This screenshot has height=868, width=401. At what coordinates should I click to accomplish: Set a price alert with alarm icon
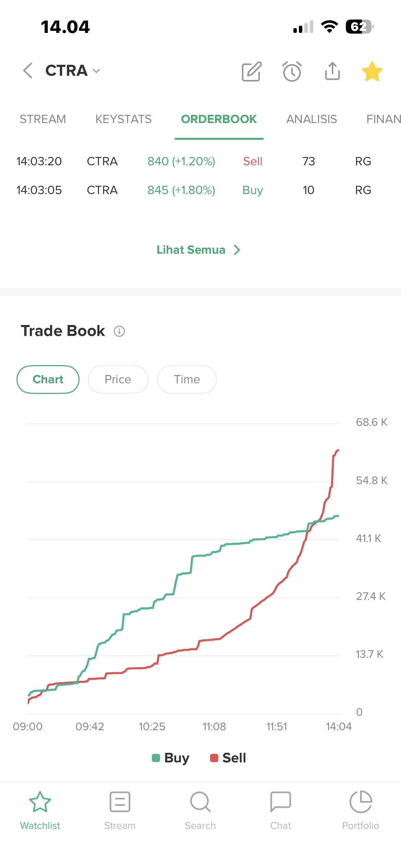[292, 71]
